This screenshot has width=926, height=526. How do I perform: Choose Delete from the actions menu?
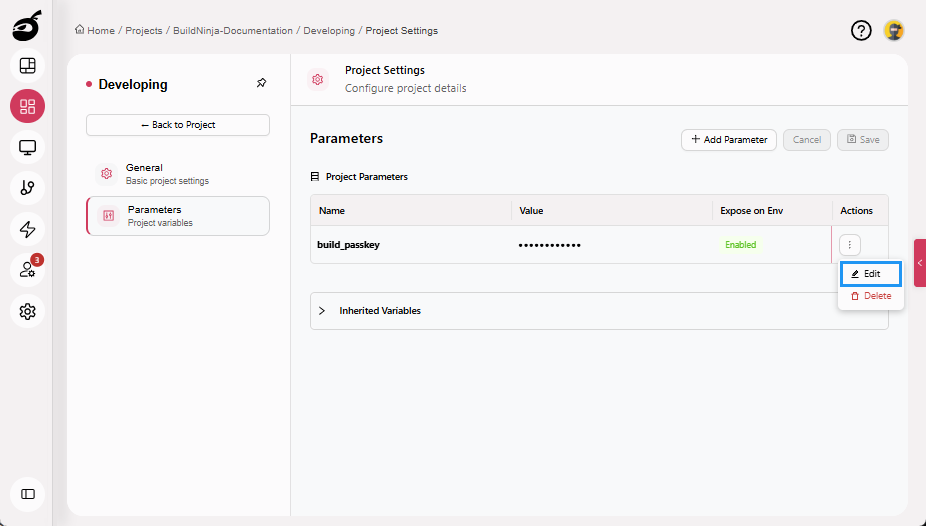(x=870, y=296)
